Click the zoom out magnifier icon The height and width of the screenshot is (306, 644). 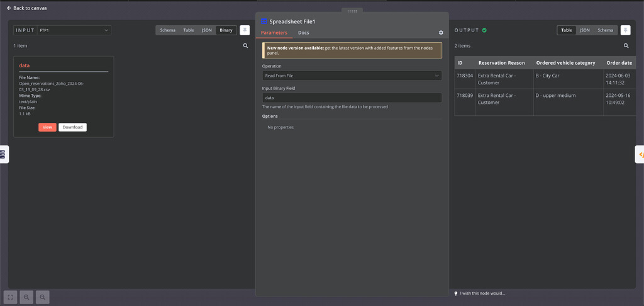(x=43, y=297)
